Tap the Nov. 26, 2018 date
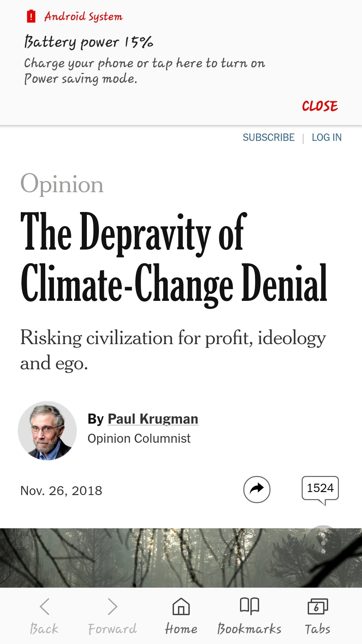The image size is (362, 644). [x=61, y=491]
